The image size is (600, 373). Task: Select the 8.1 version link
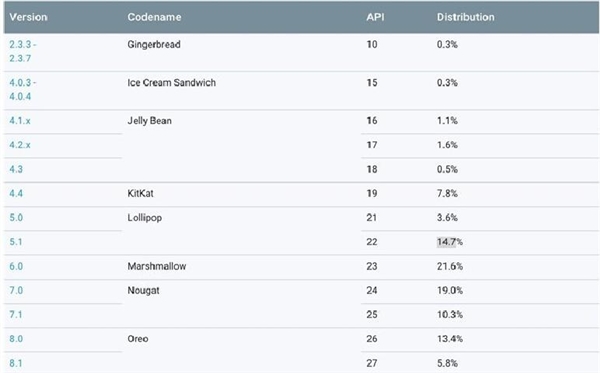pyautogui.click(x=16, y=363)
